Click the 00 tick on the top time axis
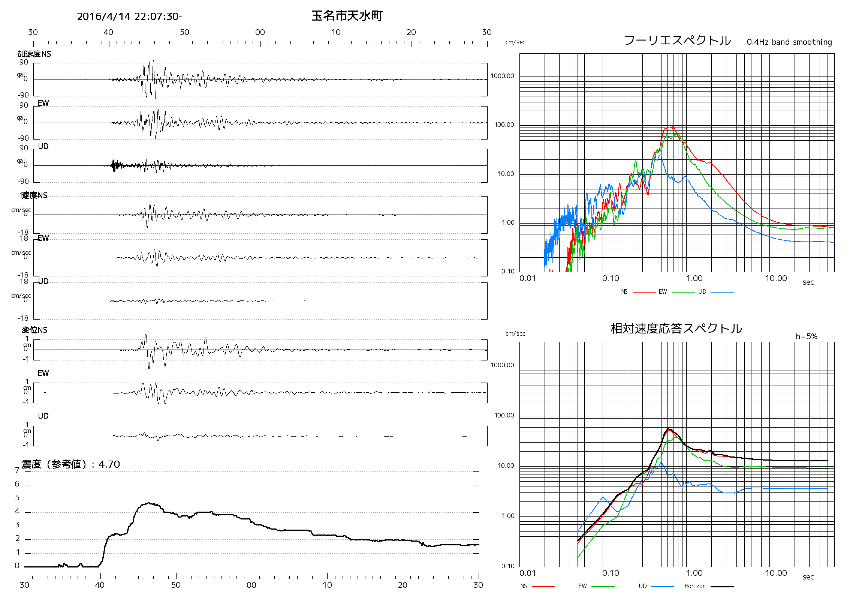Image resolution: width=868 pixels, height=614 pixels. pos(260,33)
